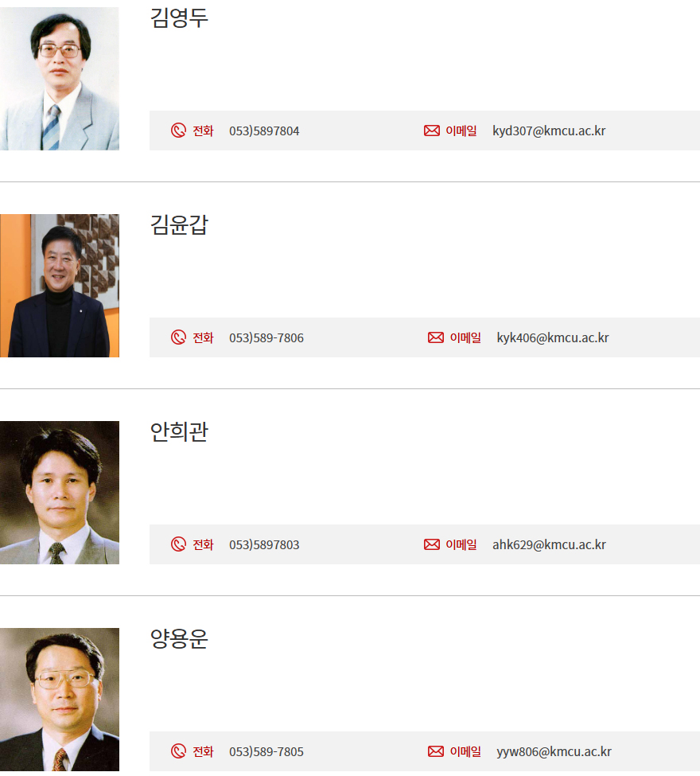Select the name 김영두
This screenshot has height=776, width=700.
pos(179,18)
